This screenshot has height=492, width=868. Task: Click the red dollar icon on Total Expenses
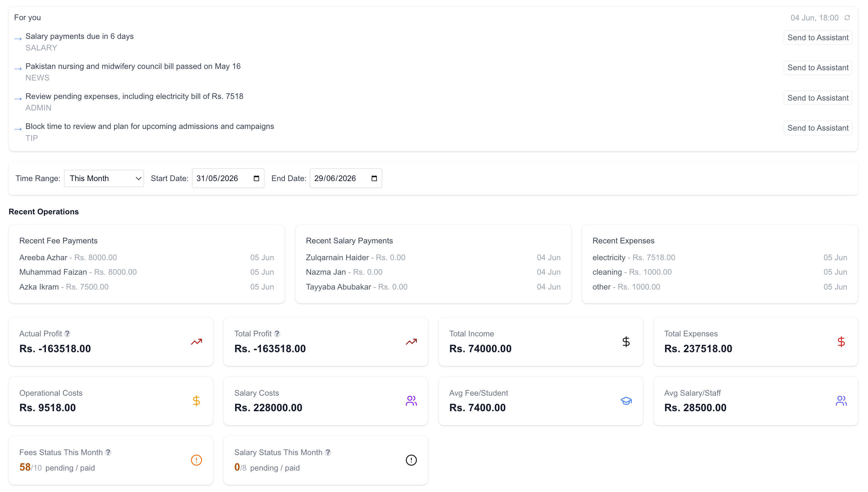841,342
